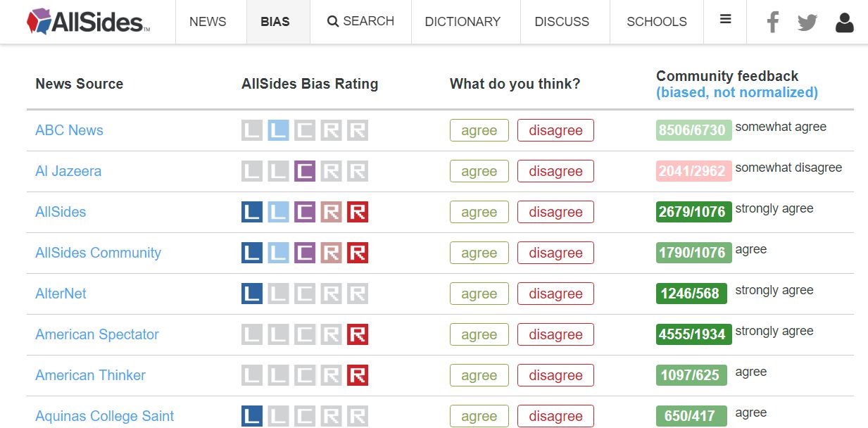Open the AllSides Twitter icon
The height and width of the screenshot is (428, 868).
[807, 23]
